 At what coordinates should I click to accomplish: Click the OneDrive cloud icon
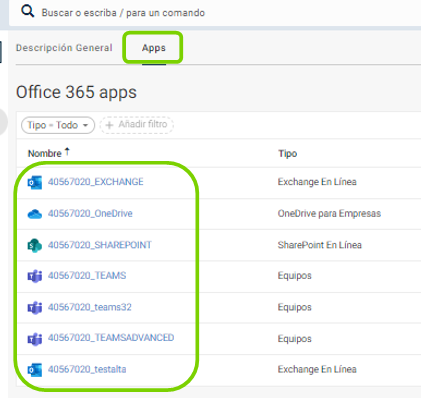click(x=35, y=214)
